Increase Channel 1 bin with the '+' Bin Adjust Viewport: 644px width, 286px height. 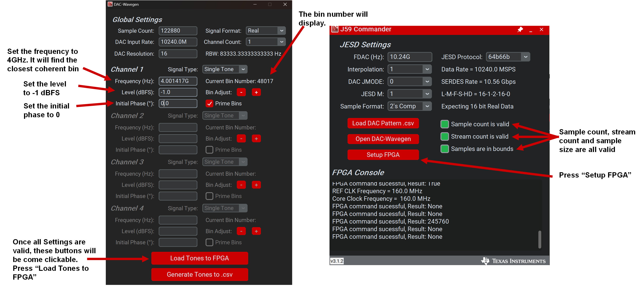(x=256, y=92)
